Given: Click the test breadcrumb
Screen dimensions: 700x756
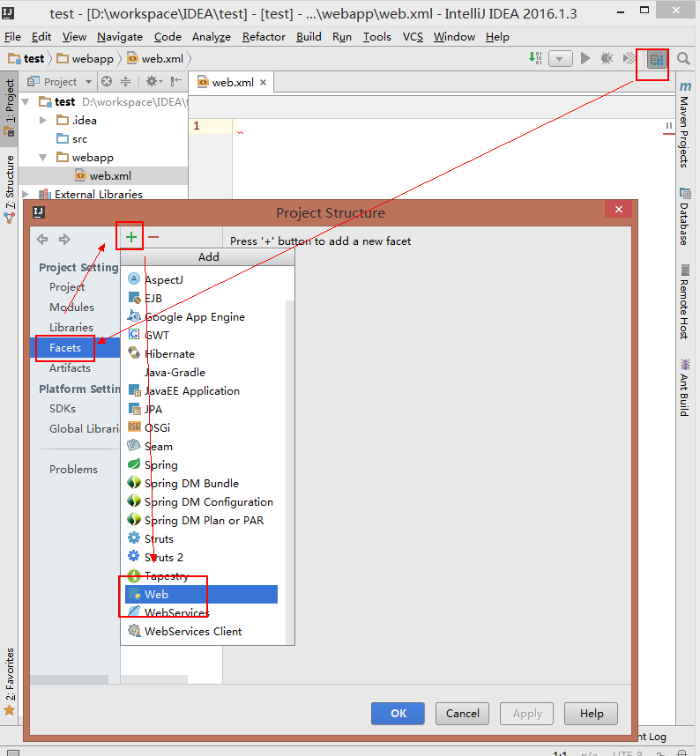Looking at the screenshot, I should [27, 59].
